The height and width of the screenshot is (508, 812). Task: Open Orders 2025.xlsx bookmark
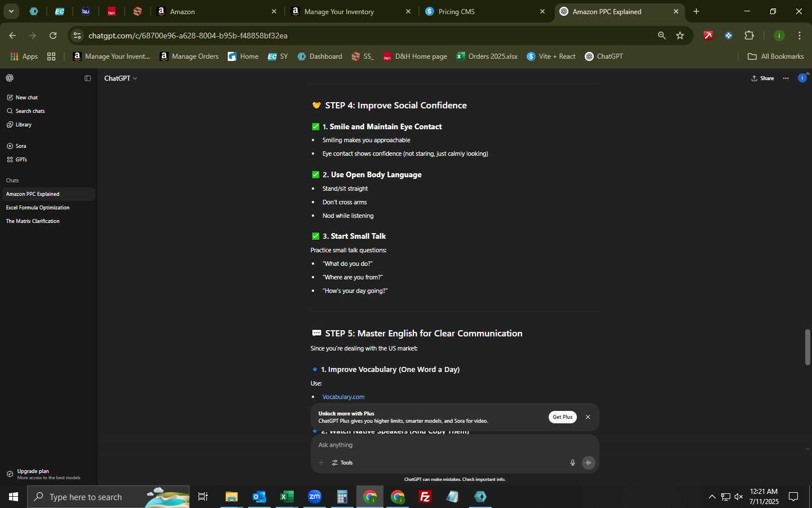pyautogui.click(x=487, y=56)
